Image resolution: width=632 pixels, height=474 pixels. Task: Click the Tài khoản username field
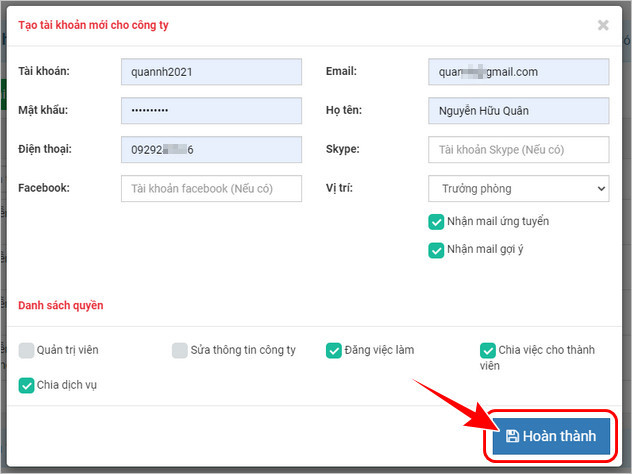tap(211, 72)
